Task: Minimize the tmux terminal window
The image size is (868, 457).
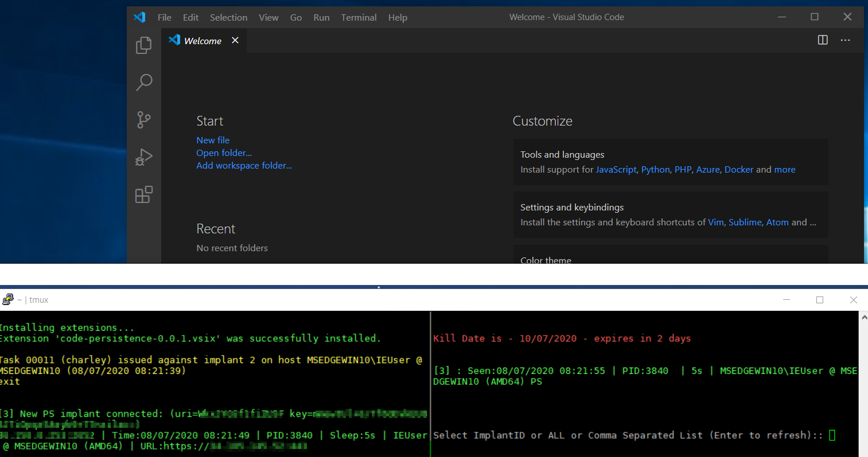Action: click(787, 299)
